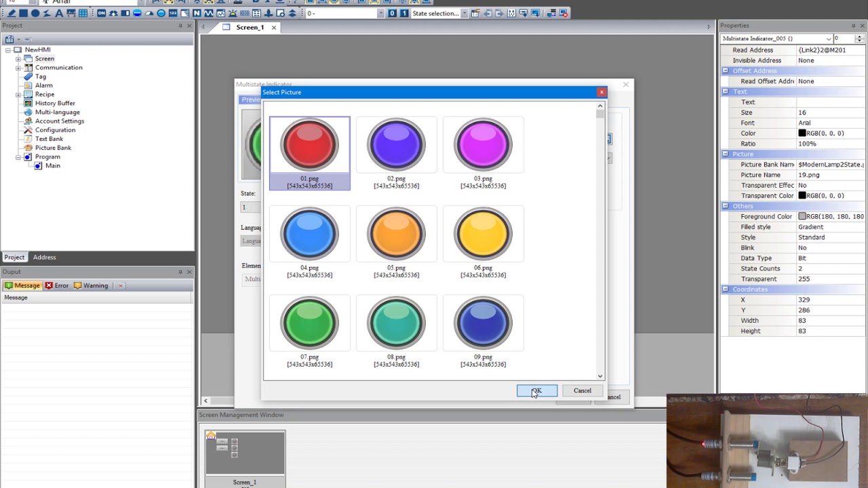Set state 0 using the '0' toolbar button

392,13
